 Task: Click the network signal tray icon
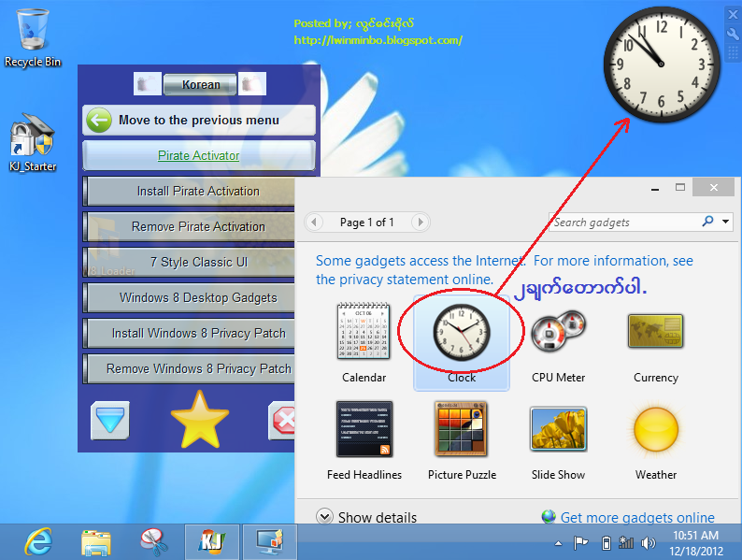pos(626,542)
